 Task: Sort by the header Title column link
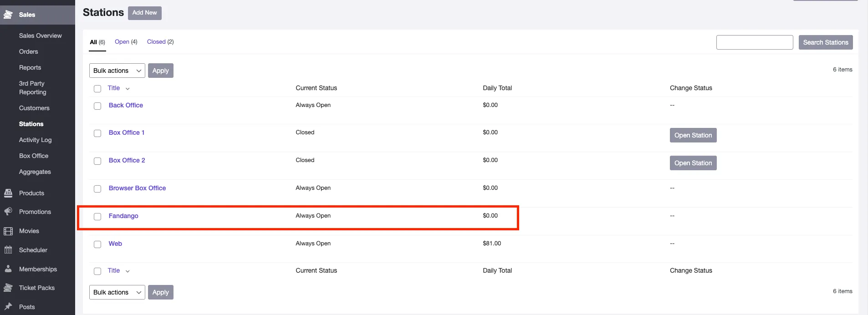[x=114, y=88]
